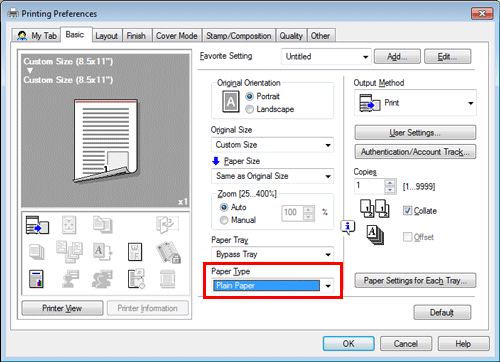This screenshot has width=500, height=362.
Task: Open the Paper Tray dropdown showing Bypass Tray
Action: [272, 254]
